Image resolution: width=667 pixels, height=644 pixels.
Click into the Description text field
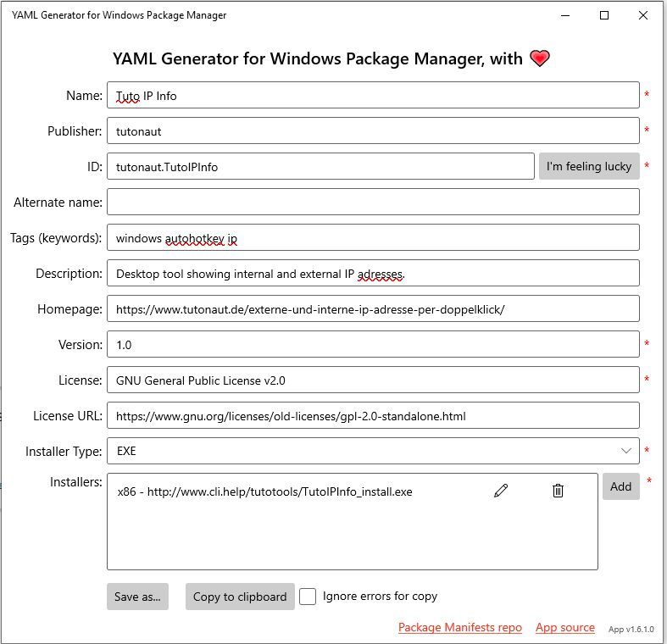tap(373, 273)
